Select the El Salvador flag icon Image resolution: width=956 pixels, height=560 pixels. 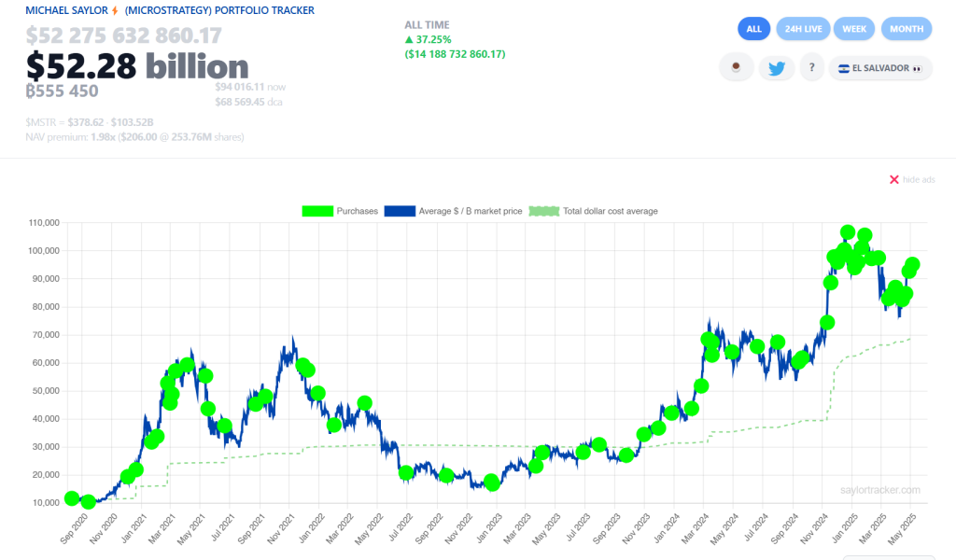coord(844,68)
